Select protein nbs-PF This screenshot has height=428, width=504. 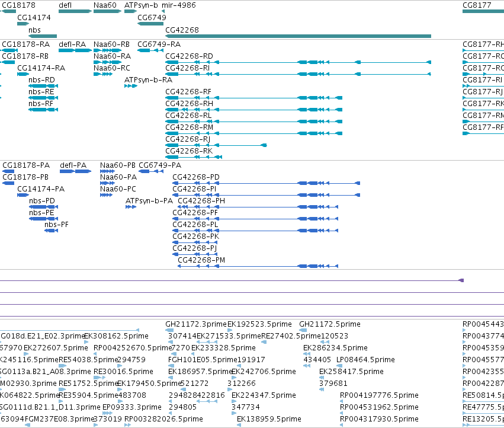click(51, 231)
